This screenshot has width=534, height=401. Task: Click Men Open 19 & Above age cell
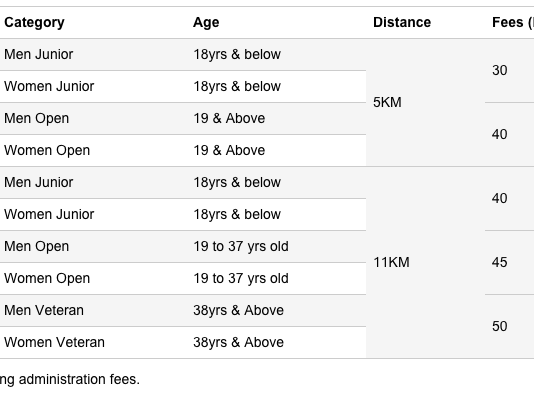(x=229, y=118)
